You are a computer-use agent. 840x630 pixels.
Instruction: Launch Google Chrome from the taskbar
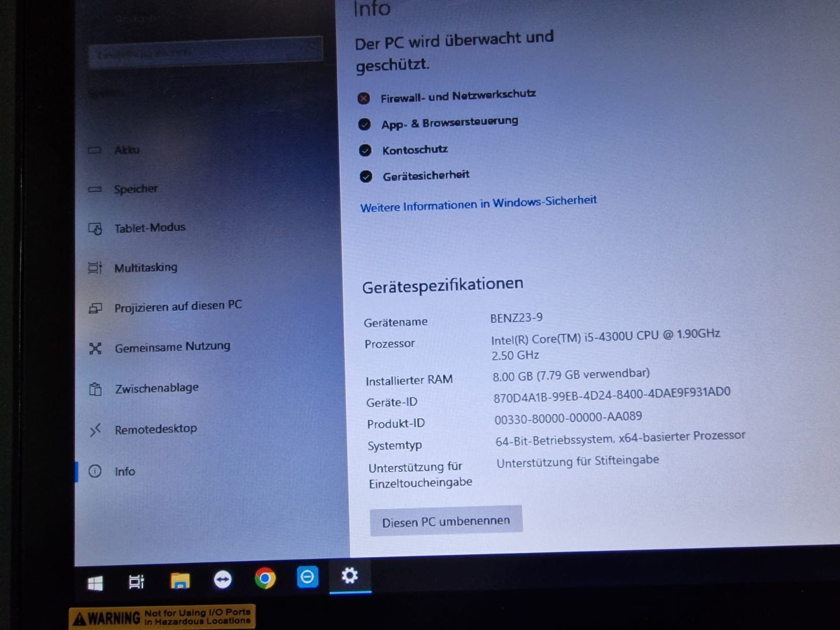tap(265, 579)
